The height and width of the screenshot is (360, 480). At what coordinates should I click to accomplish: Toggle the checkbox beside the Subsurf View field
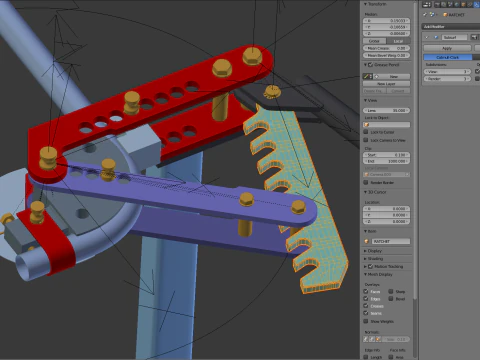[x=477, y=71]
